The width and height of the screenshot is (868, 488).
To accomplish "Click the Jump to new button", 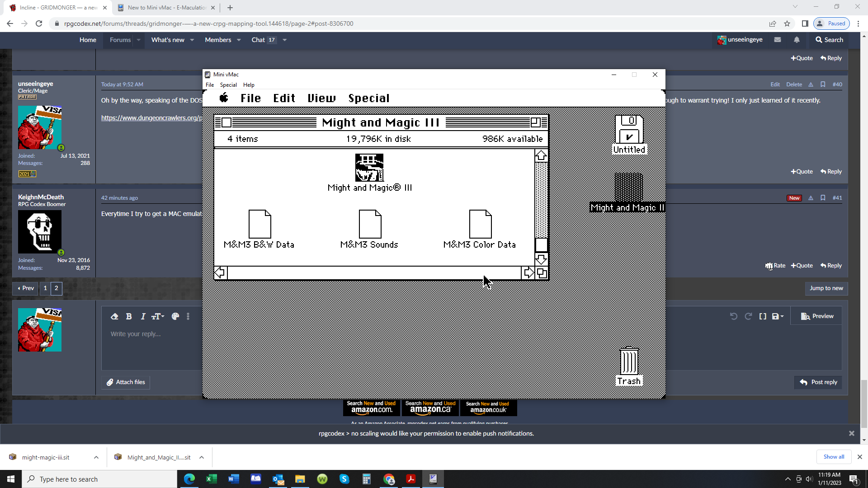I will (826, 288).
